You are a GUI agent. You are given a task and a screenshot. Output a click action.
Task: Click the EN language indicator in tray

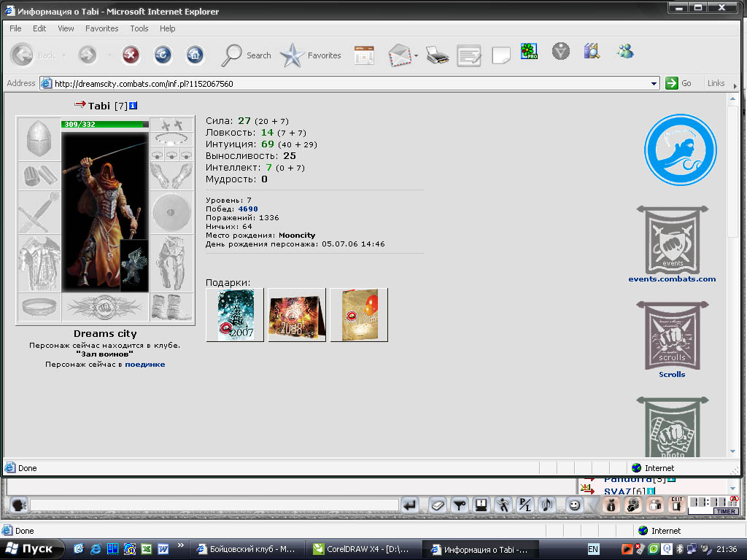593,550
